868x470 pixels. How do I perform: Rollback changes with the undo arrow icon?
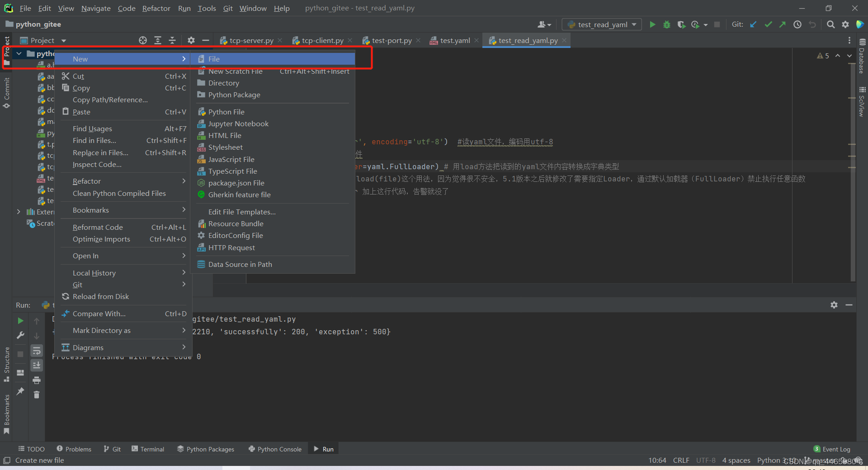pos(812,24)
